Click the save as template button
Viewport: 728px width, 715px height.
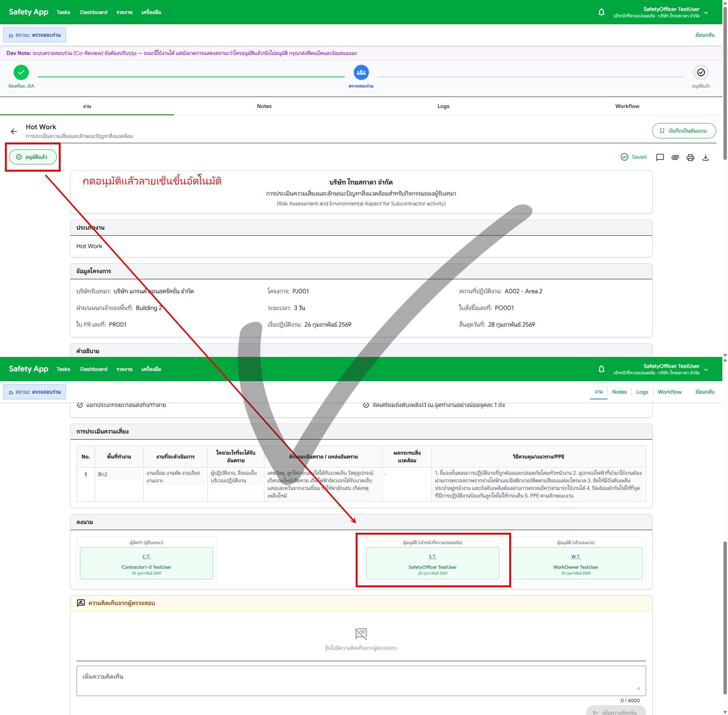click(x=684, y=131)
